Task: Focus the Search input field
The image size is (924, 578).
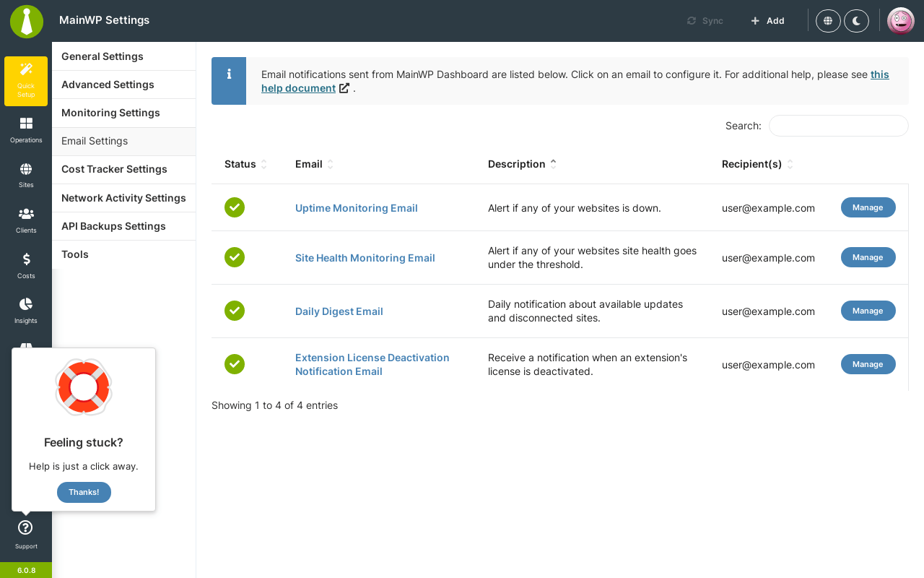Action: point(838,126)
